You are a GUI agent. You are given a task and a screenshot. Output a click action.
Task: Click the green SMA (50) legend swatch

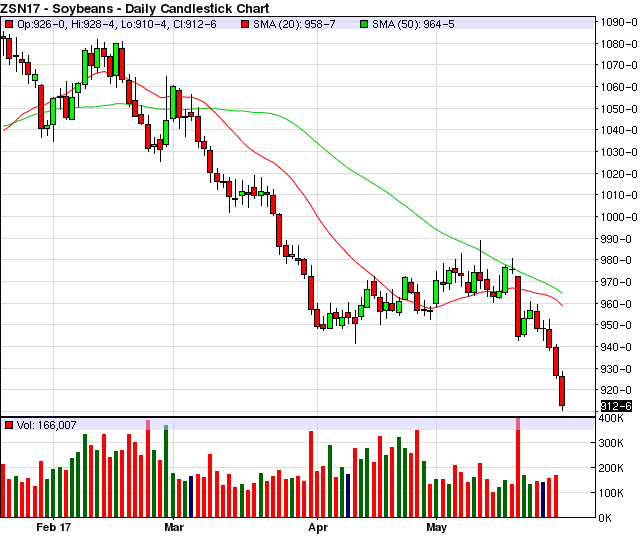click(x=364, y=24)
